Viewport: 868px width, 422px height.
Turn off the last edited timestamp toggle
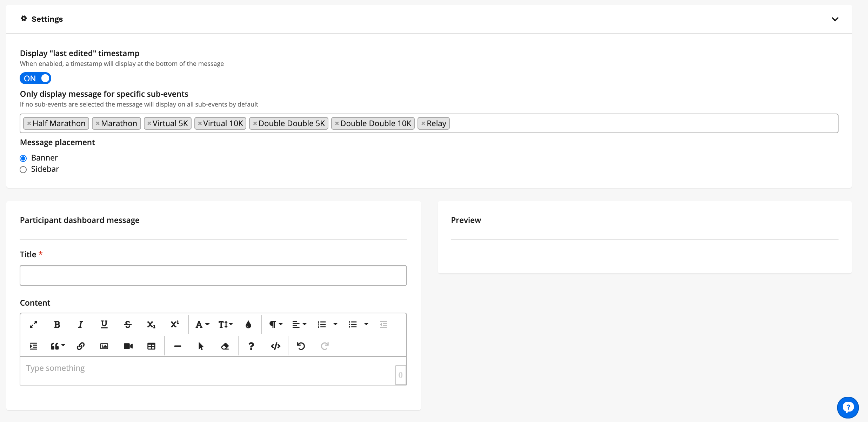[35, 79]
